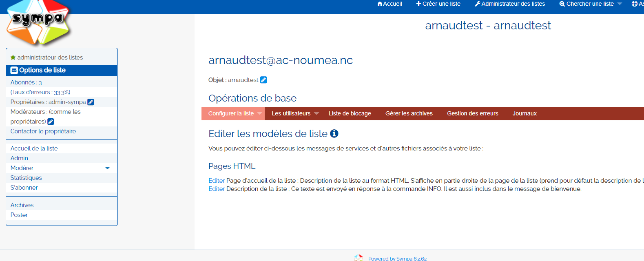Screen dimensions: 644x261
Task: Click Editer for Description de la liste
Action: point(217,189)
